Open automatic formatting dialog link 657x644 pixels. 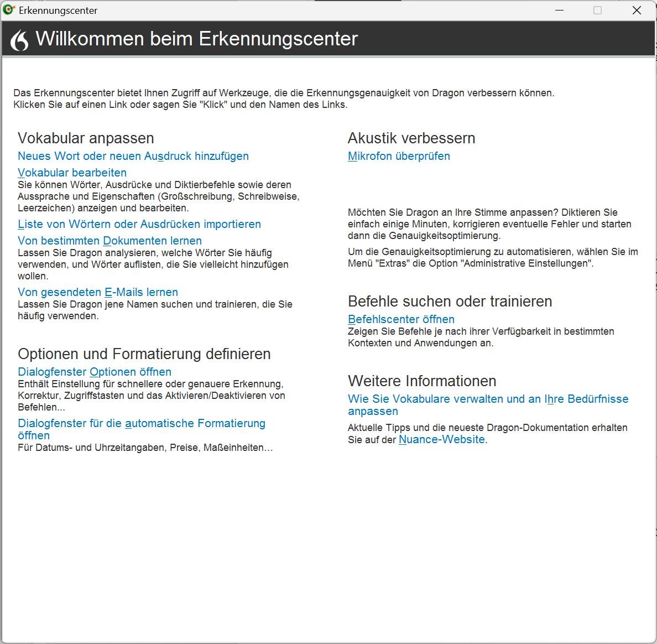(x=141, y=429)
